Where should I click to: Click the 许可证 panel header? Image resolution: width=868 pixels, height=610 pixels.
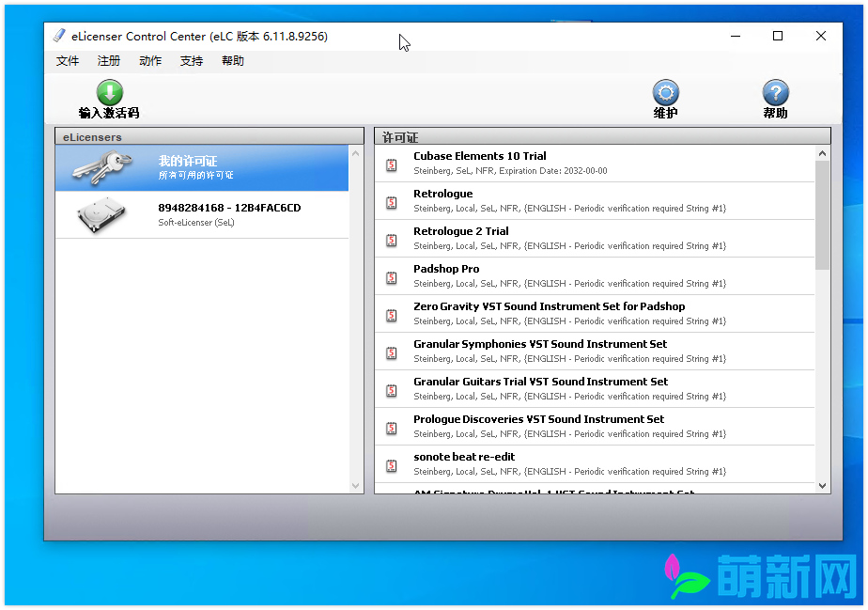tap(602, 136)
